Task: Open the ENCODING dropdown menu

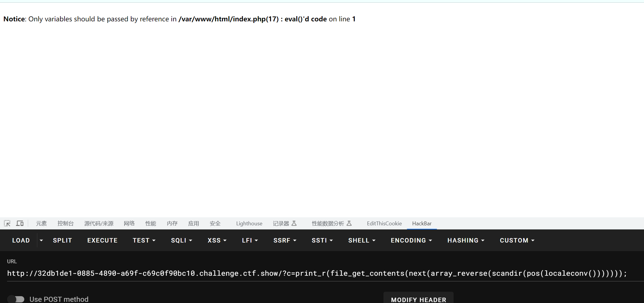Action: point(411,240)
